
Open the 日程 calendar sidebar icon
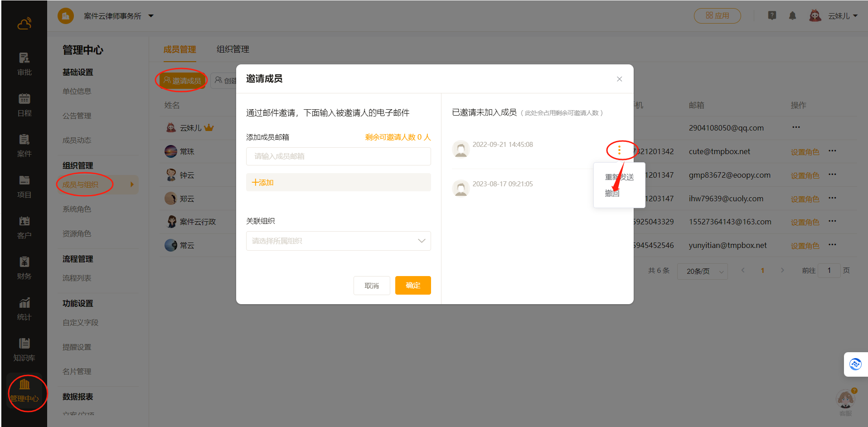tap(24, 105)
